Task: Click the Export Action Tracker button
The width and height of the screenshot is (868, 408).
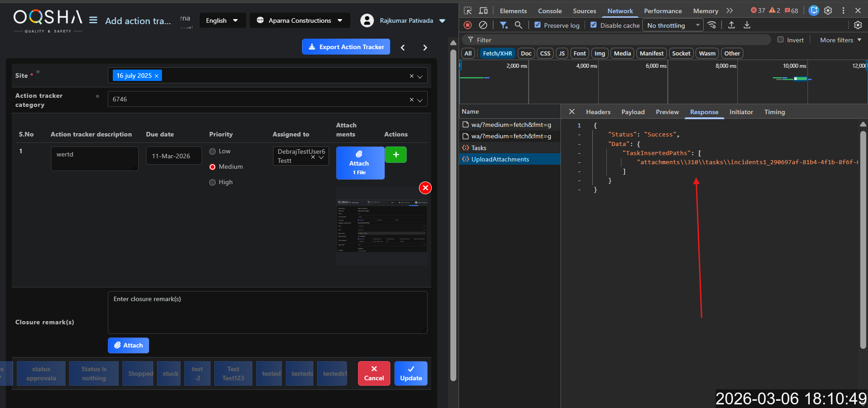Action: (346, 47)
